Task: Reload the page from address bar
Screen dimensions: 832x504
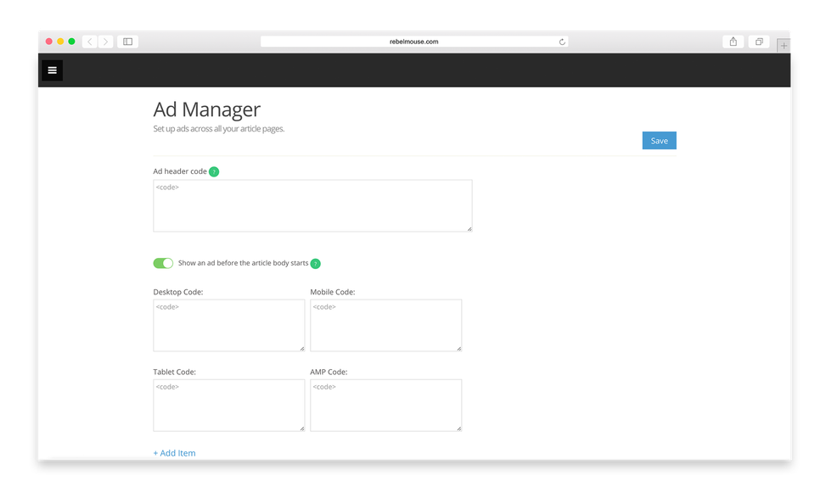Action: tap(562, 42)
